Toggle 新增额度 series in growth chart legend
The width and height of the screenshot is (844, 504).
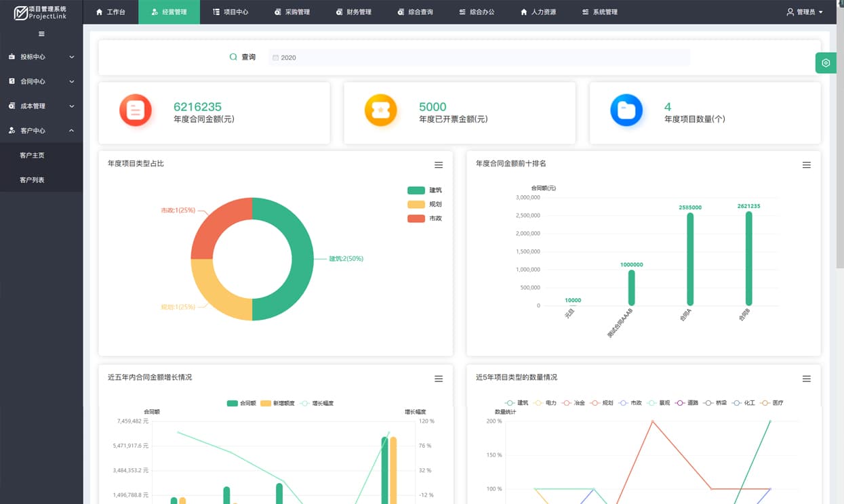[277, 403]
